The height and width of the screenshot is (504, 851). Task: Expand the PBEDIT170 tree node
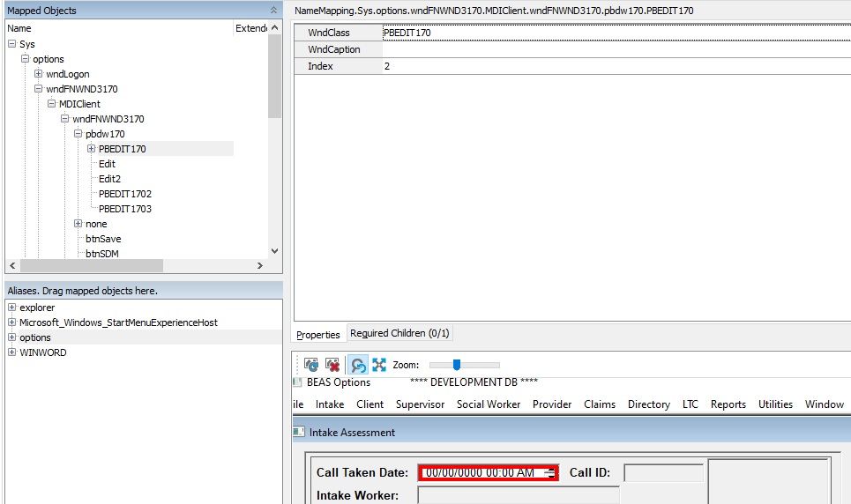pos(92,149)
